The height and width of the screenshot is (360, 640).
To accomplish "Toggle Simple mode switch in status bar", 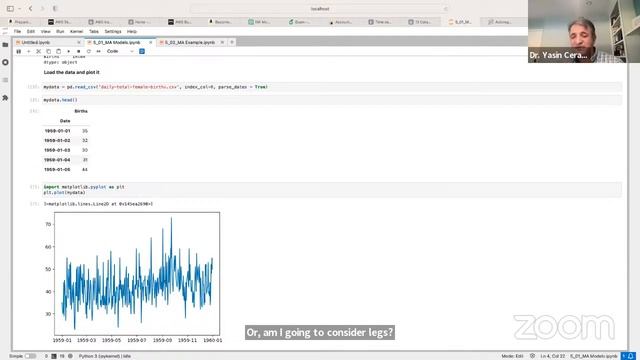I will [31, 356].
